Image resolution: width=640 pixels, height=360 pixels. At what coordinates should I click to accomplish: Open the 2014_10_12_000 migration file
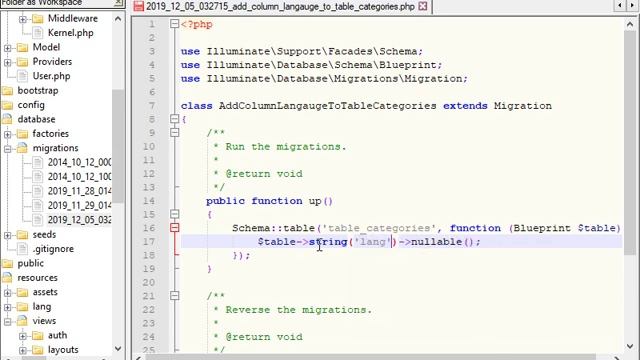[x=80, y=162]
